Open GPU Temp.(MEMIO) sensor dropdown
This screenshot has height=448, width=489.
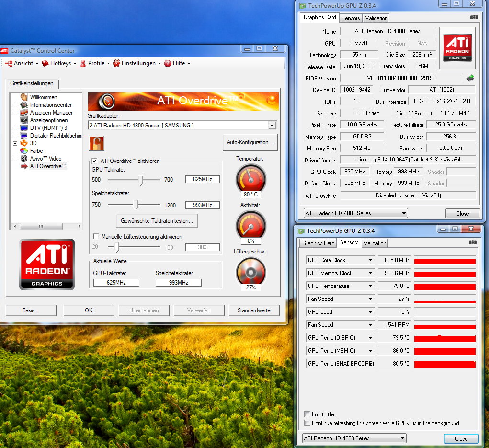point(370,351)
